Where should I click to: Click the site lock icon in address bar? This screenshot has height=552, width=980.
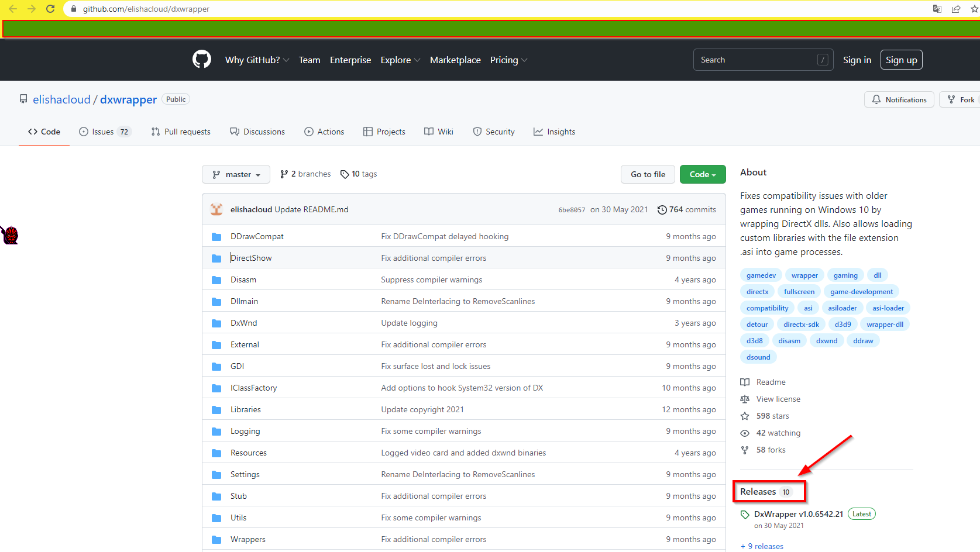pyautogui.click(x=74, y=9)
